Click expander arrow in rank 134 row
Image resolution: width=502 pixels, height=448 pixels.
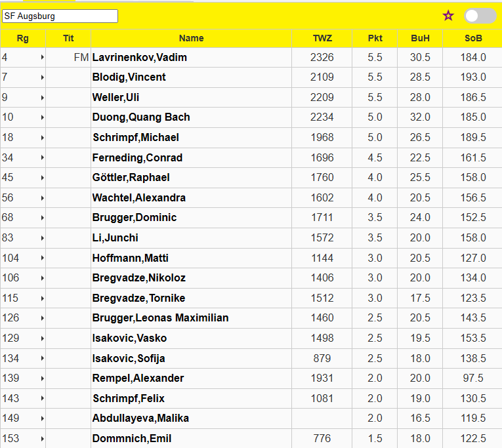[42, 359]
